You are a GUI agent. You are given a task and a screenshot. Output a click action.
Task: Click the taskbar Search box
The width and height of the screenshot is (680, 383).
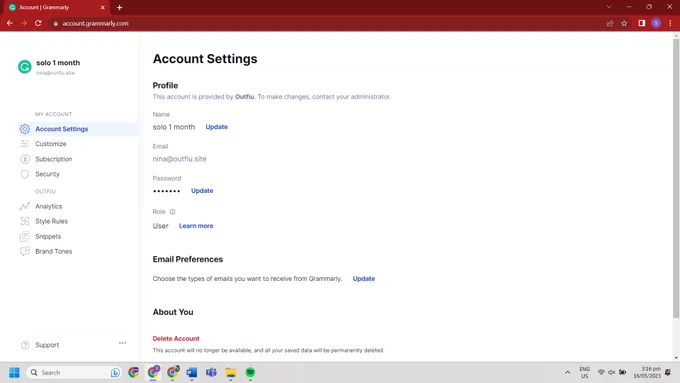tap(74, 373)
